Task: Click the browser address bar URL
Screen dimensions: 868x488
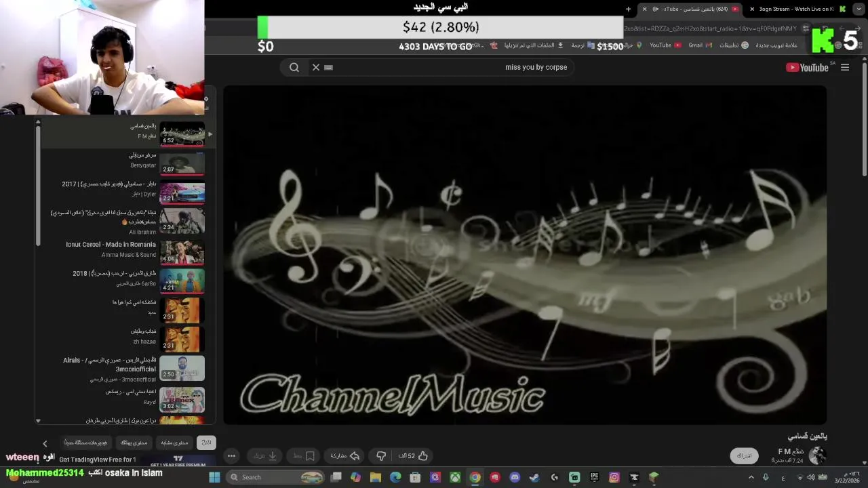Action: [710, 28]
